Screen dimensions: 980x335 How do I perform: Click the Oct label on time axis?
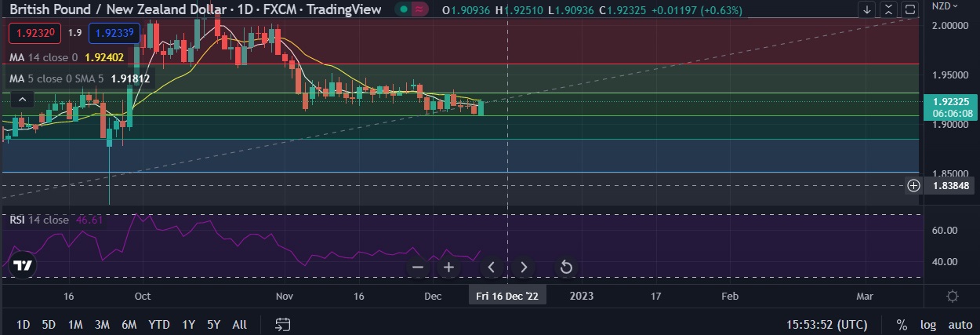(143, 296)
